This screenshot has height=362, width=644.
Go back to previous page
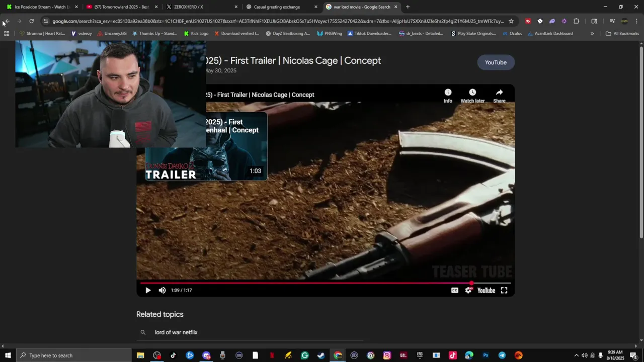click(7, 21)
